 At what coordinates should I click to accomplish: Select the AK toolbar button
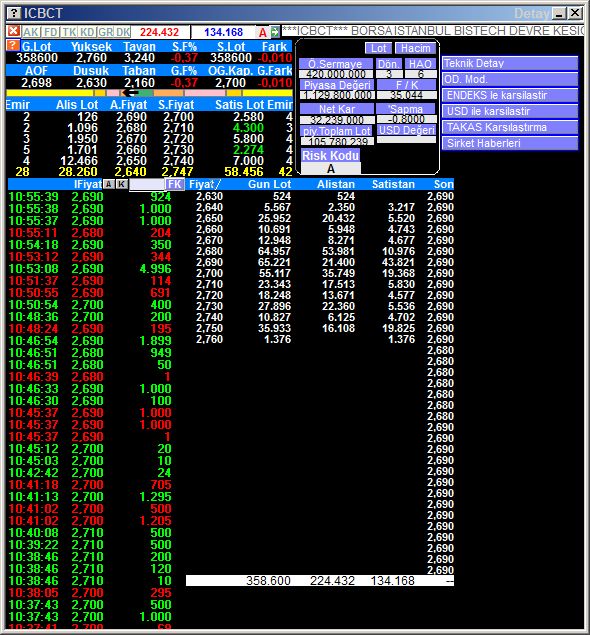click(31, 32)
